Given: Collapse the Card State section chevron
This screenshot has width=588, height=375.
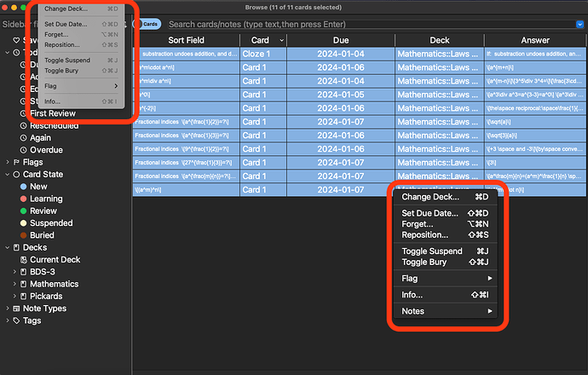Looking at the screenshot, I should click(7, 175).
